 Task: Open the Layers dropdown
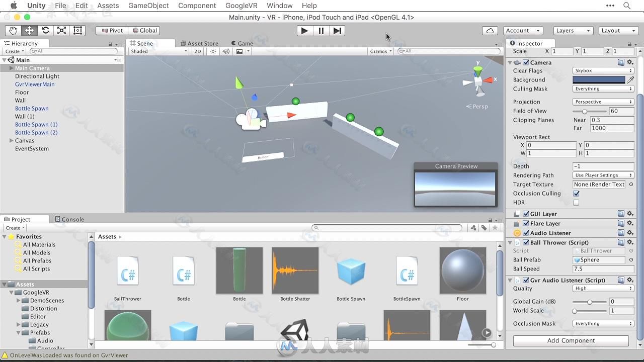tap(573, 31)
